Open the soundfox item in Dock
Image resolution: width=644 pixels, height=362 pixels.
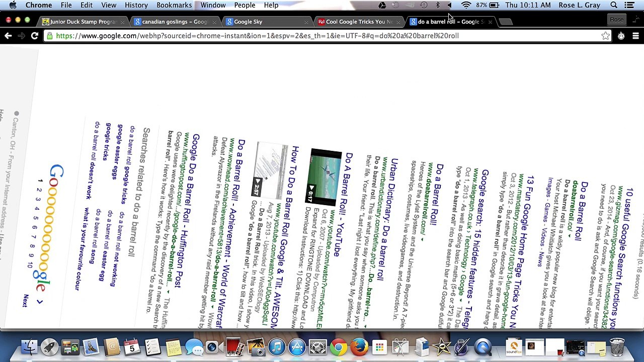[513, 347]
